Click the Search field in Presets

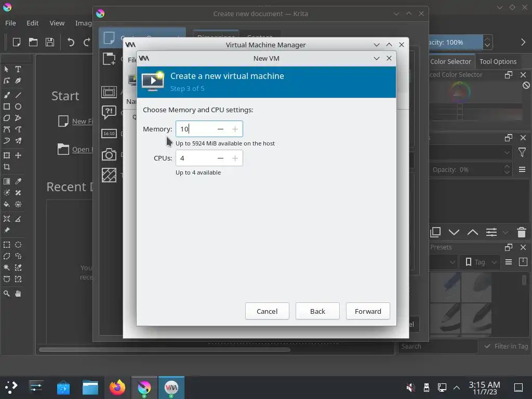tap(437, 346)
